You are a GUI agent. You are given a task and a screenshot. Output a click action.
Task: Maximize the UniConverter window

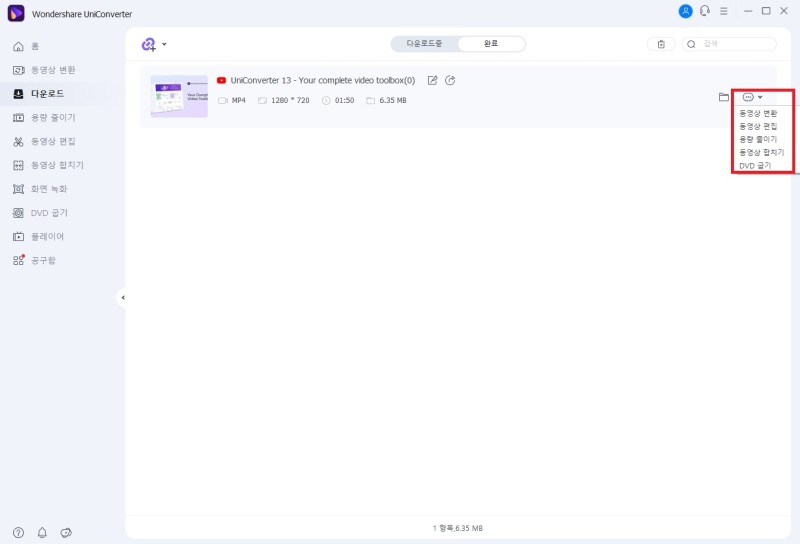point(766,11)
